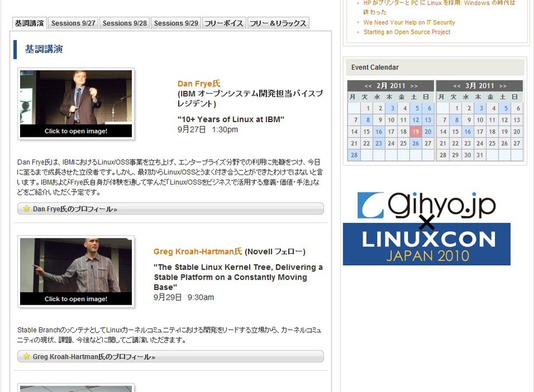Image resolution: width=534 pixels, height=392 pixels.
Task: Click the '2月 2011' month label
Action: [x=390, y=86]
